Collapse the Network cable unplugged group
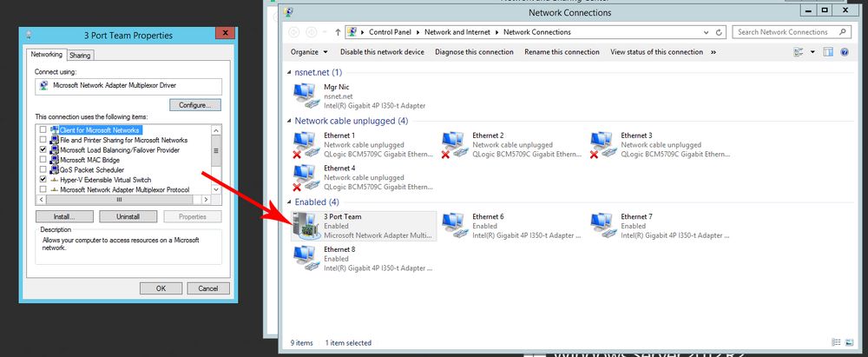 pos(289,121)
